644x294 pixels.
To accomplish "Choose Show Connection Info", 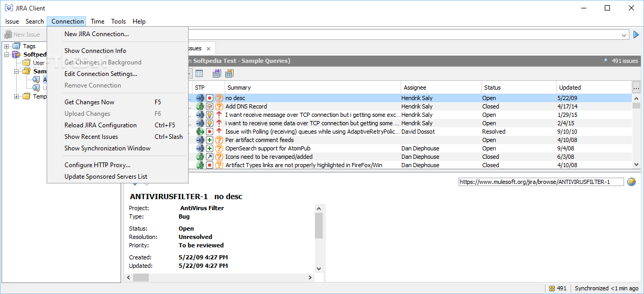I will pyautogui.click(x=117, y=51).
